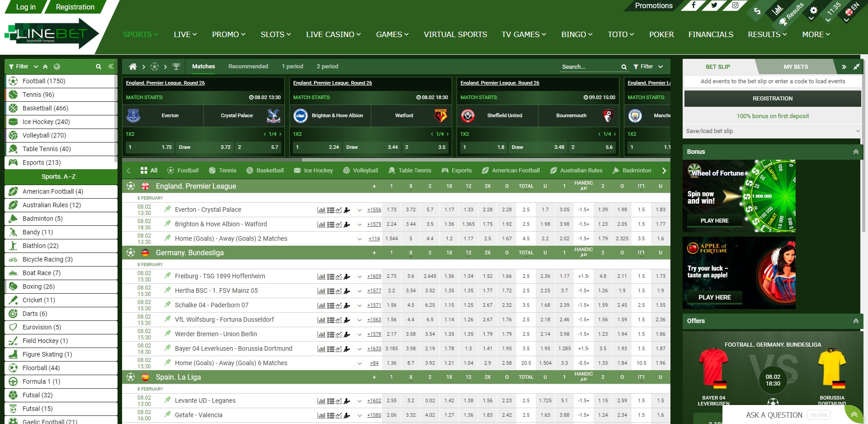This screenshot has height=424, width=868.
Task: Click the search magnifier in sidebar
Action: (x=98, y=67)
